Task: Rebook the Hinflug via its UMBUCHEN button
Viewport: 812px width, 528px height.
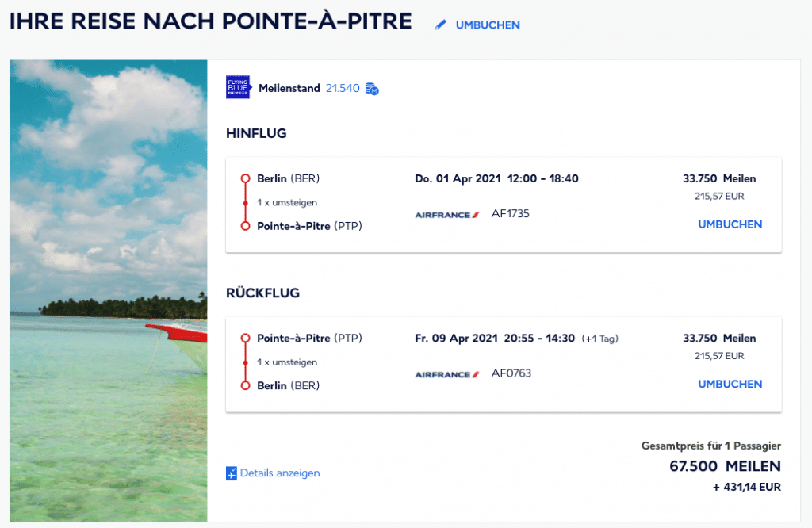Action: click(x=730, y=224)
